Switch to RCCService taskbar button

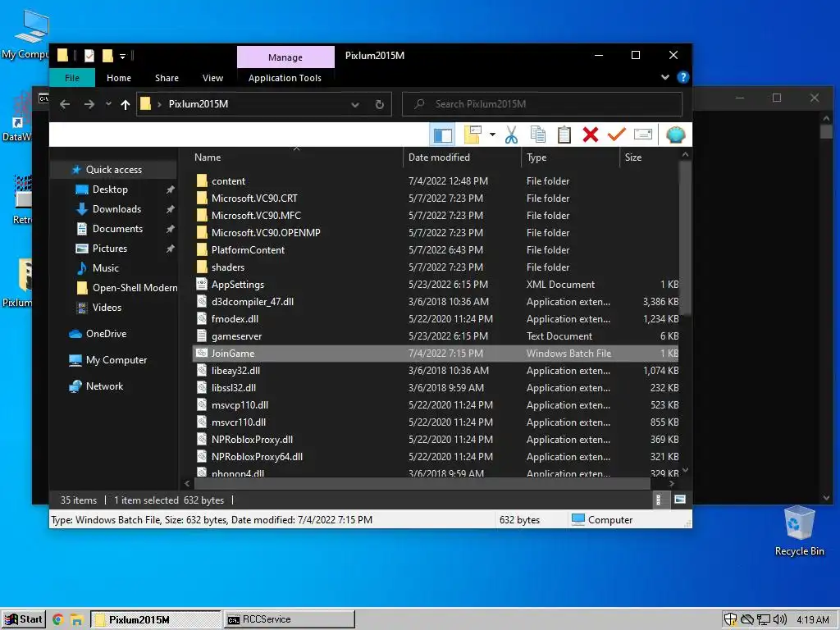point(290,619)
